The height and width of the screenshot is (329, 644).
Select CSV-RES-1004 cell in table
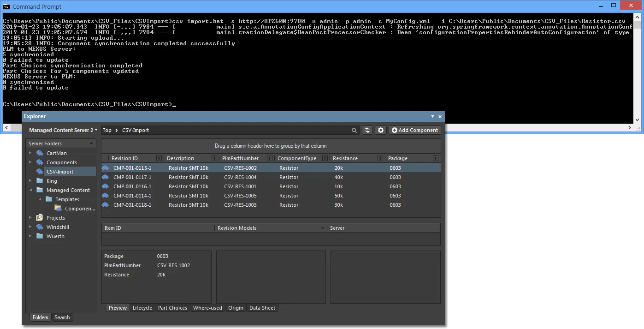240,177
